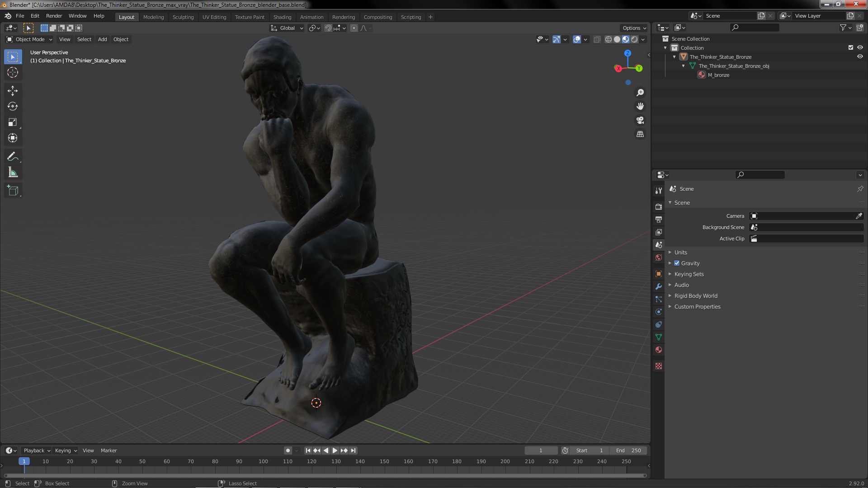This screenshot has width=868, height=488.
Task: Expand the Rigid Body World panel
Action: point(696,296)
